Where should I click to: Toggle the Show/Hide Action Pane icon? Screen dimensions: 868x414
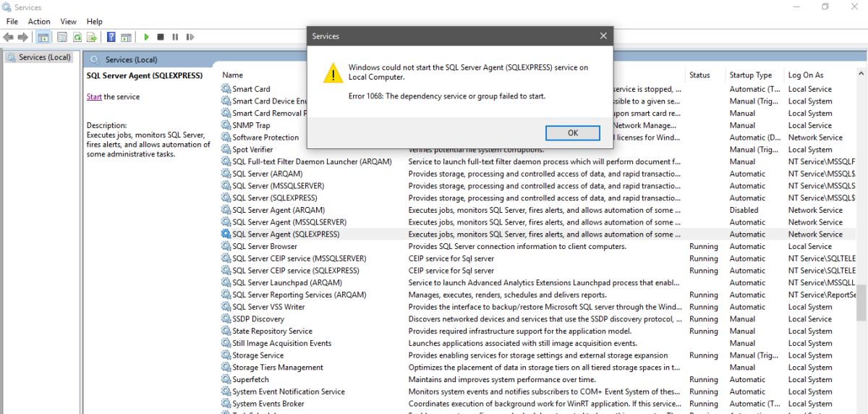point(126,37)
